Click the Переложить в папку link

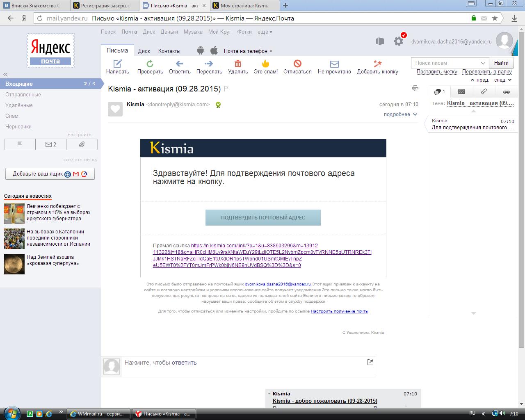click(x=487, y=71)
